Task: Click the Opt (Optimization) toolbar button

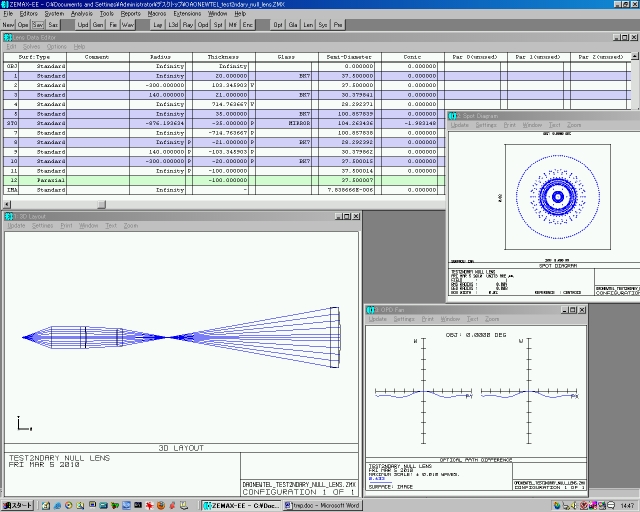Action: pos(278,25)
